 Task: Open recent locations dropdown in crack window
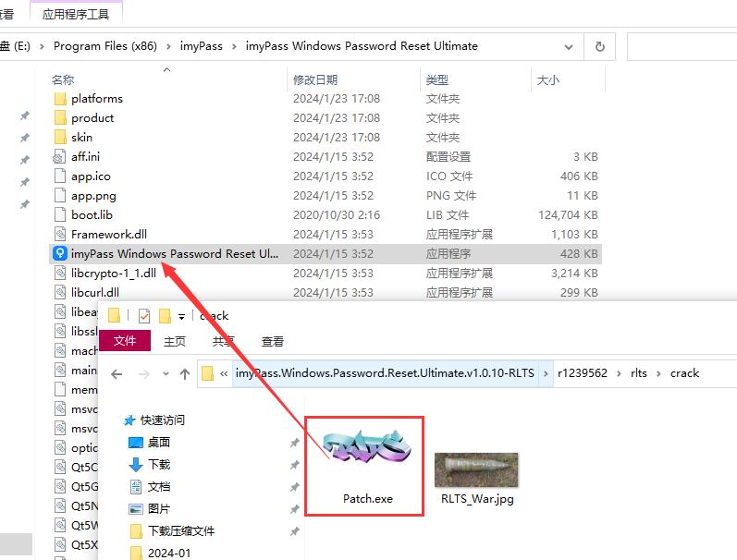pos(166,374)
